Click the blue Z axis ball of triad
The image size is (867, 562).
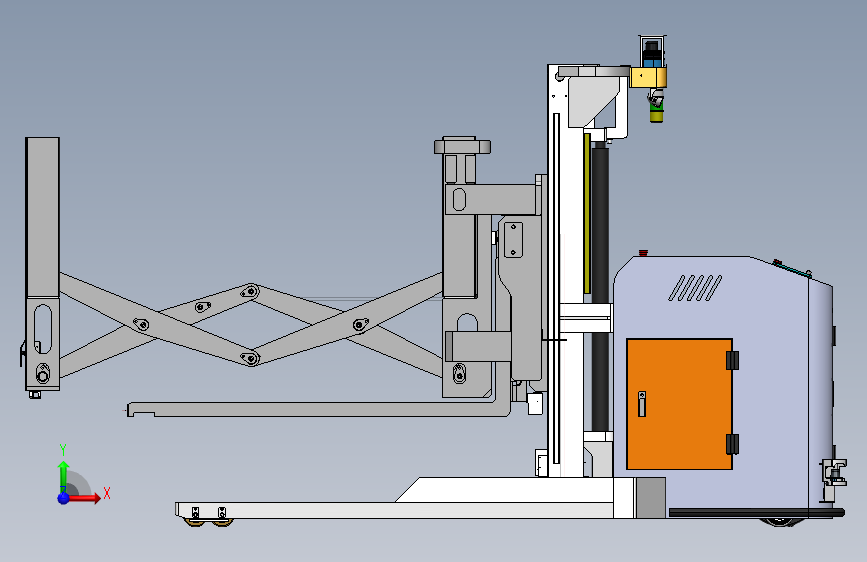[64, 498]
